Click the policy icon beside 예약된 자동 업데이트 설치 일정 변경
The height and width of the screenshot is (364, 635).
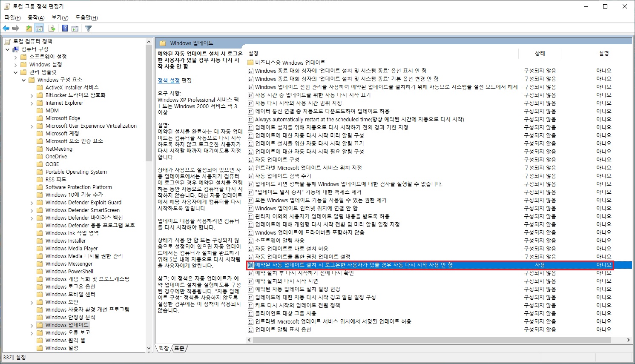(x=250, y=289)
